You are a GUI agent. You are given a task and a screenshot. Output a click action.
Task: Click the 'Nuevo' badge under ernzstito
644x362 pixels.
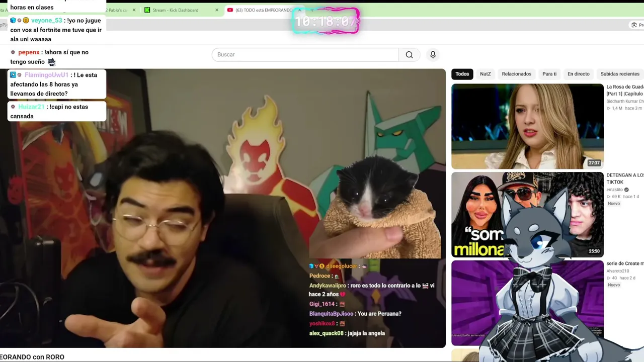tap(614, 204)
